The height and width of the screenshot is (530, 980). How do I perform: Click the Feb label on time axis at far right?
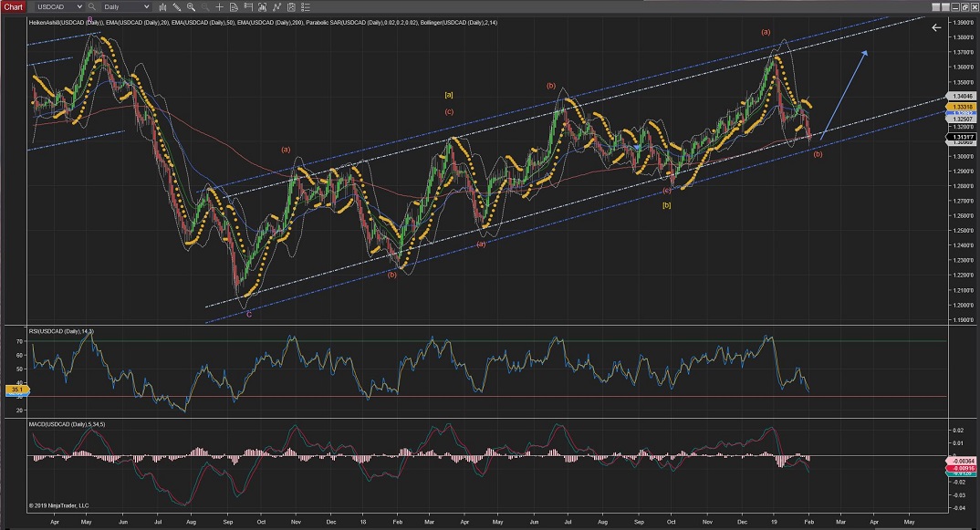pyautogui.click(x=808, y=522)
